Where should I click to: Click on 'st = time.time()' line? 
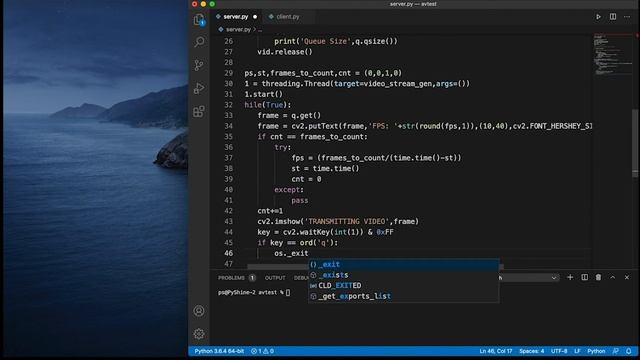[325, 169]
